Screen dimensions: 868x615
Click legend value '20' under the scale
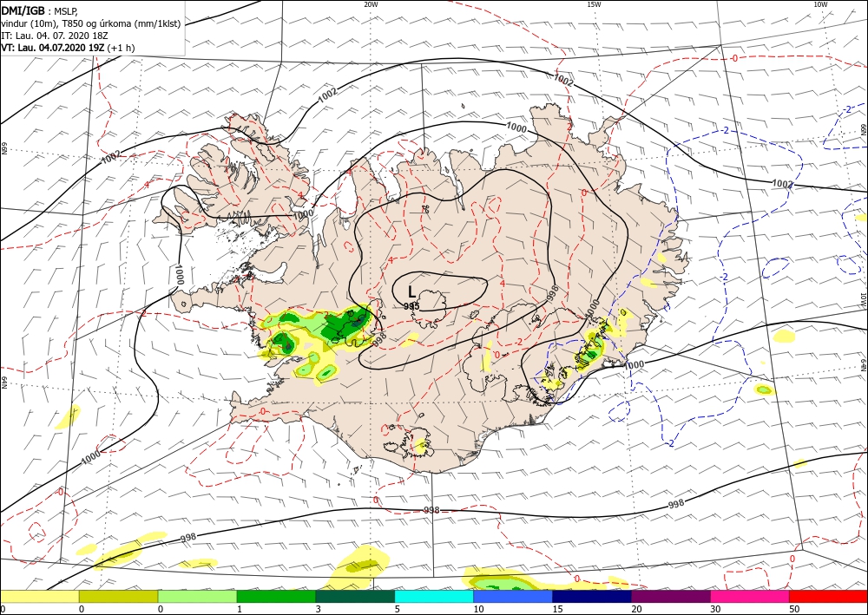(636, 609)
